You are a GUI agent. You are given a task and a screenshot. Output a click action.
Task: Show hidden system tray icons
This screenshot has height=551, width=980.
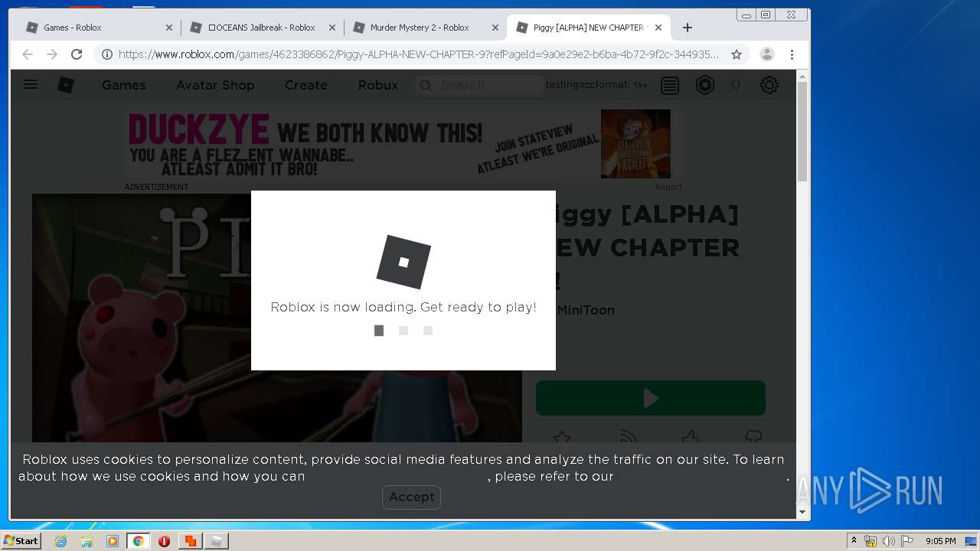[x=854, y=541]
